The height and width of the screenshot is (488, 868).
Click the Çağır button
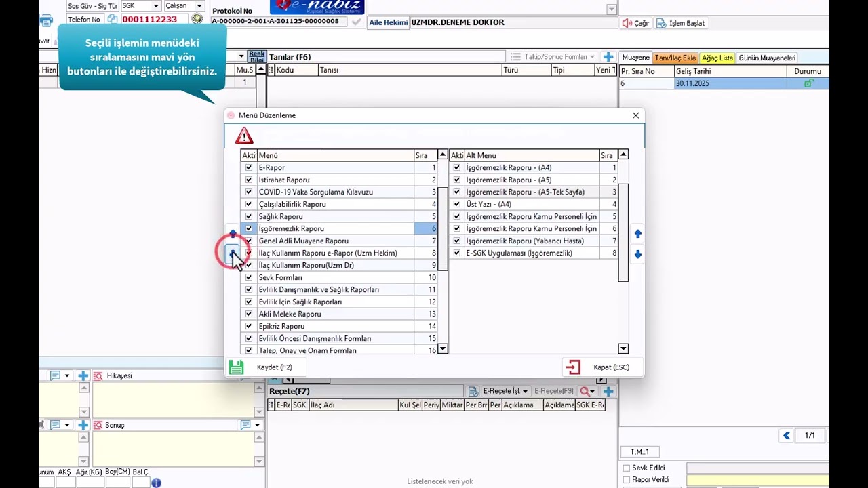coord(635,23)
